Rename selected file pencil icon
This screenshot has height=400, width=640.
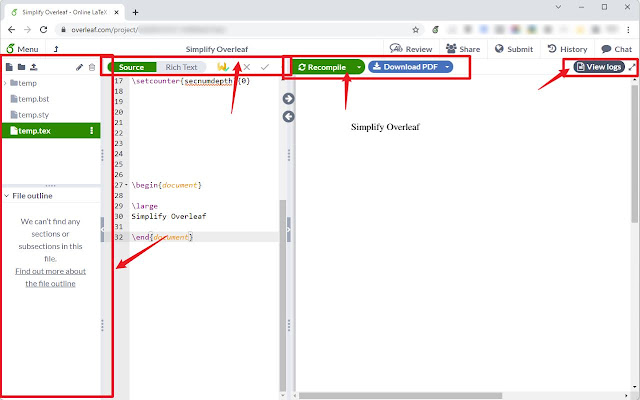pyautogui.click(x=79, y=67)
